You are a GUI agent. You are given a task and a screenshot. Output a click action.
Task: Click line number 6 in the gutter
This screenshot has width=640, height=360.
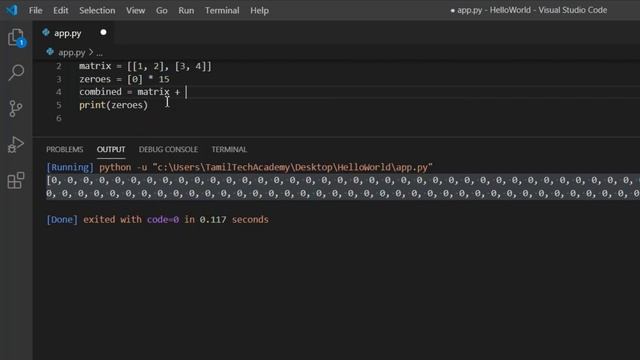(59, 118)
